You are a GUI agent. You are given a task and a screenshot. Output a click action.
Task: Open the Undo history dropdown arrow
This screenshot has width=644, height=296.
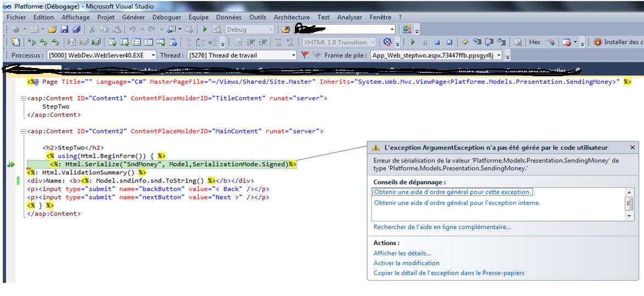(142, 30)
